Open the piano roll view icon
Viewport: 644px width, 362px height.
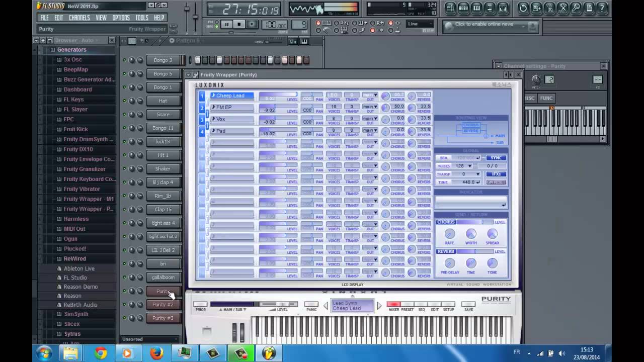point(476,8)
